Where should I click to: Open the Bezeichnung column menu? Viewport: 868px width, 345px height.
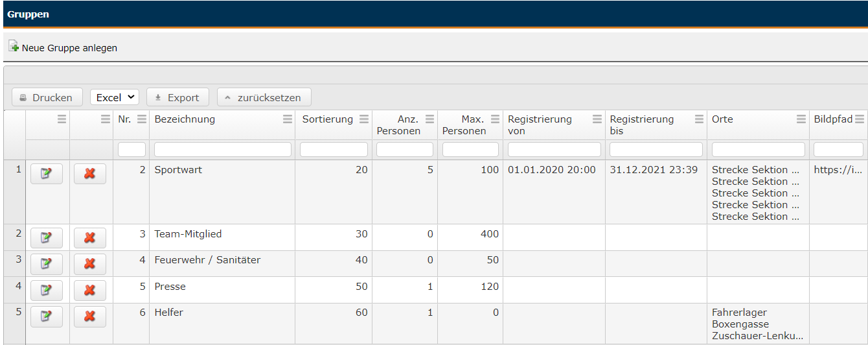tap(288, 119)
